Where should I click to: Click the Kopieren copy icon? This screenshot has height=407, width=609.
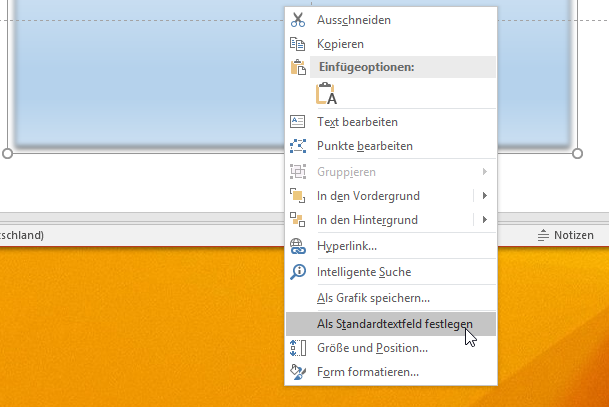pos(298,44)
